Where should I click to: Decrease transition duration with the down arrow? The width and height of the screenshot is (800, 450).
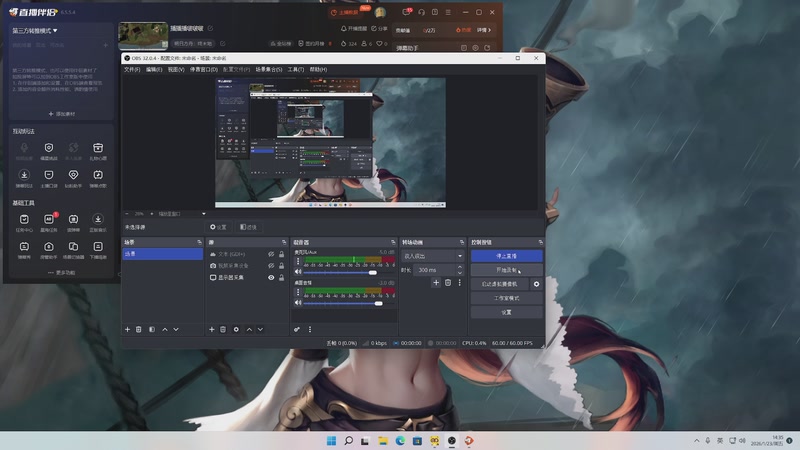point(460,273)
